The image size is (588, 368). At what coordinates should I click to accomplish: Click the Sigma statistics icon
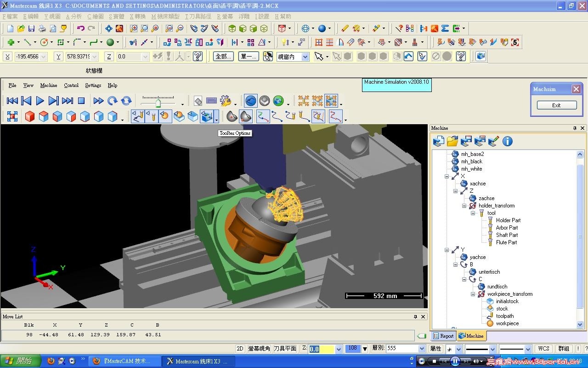coord(445,29)
